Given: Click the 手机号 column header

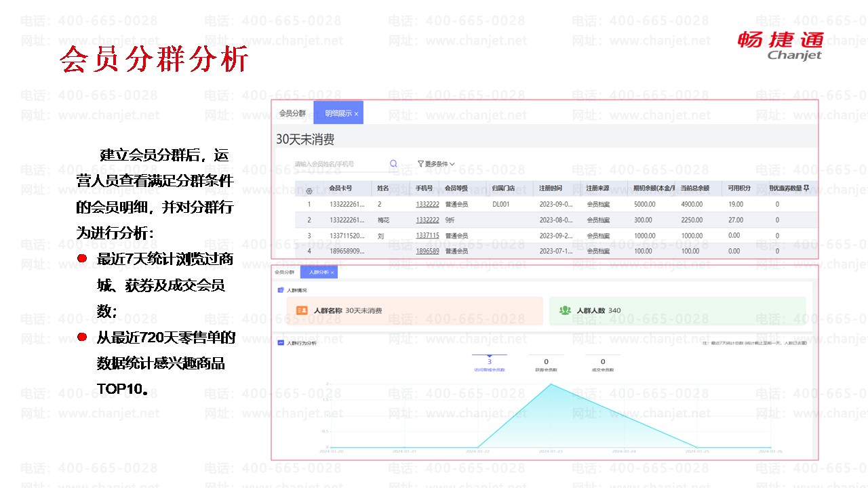Looking at the screenshot, I should tap(425, 188).
